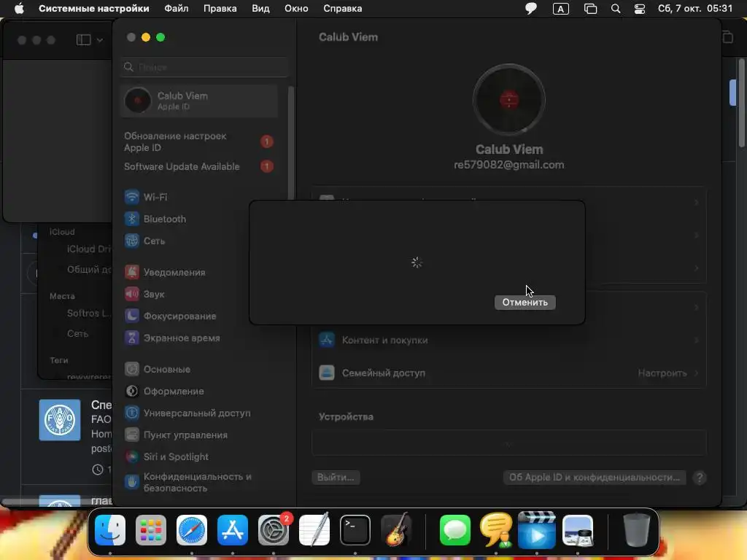Click the Выйти… button

(x=336, y=477)
